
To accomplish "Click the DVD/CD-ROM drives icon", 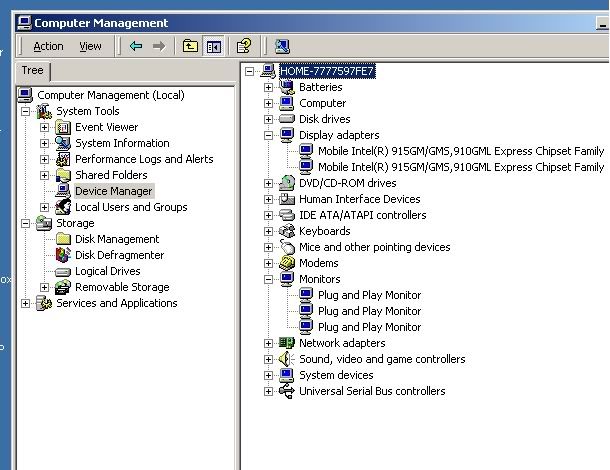I will [x=287, y=183].
